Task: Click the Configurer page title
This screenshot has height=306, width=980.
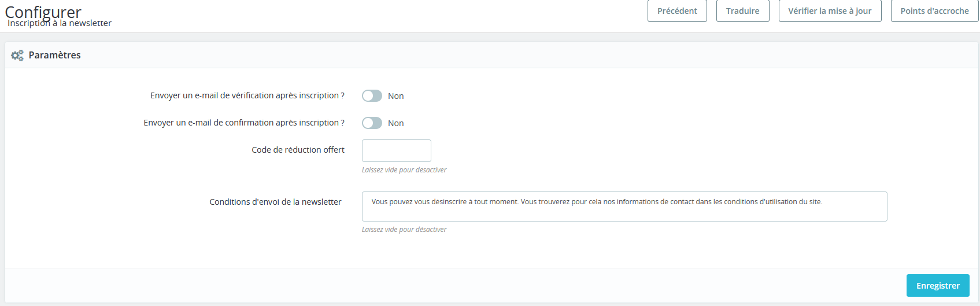Action: 43,11
